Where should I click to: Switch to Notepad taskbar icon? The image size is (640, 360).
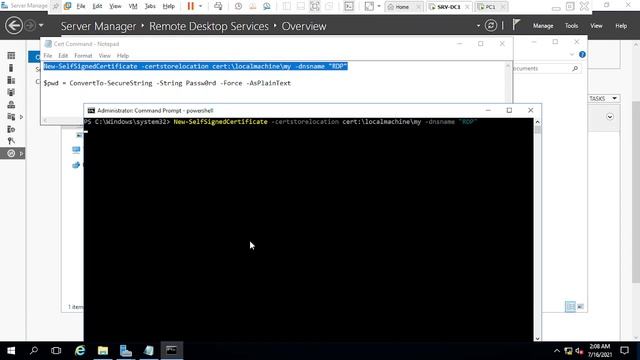pos(149,350)
